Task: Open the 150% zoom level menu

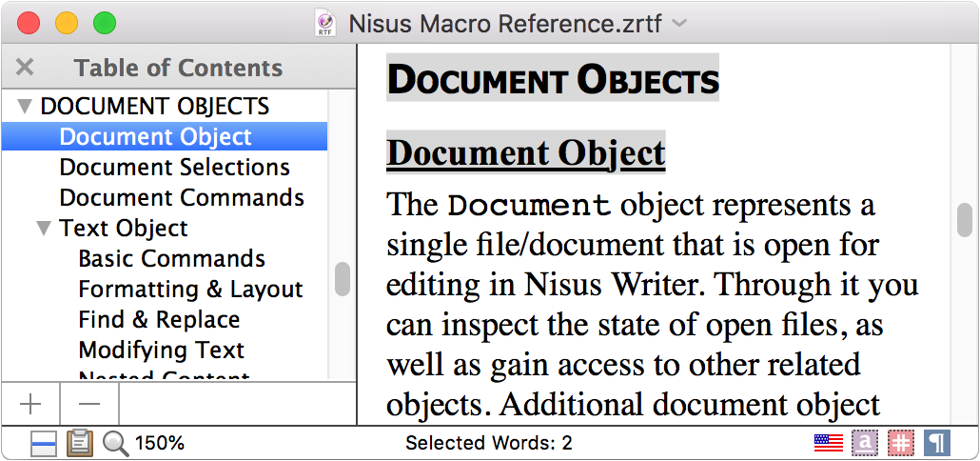Action: (x=160, y=444)
